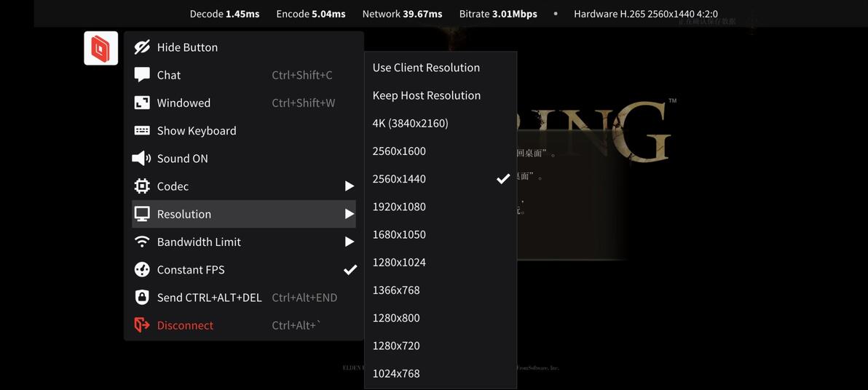Click the Hide Button eye-slash icon

tap(142, 47)
